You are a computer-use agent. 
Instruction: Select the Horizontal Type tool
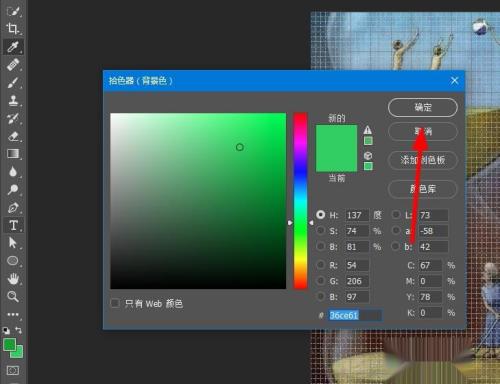point(13,225)
